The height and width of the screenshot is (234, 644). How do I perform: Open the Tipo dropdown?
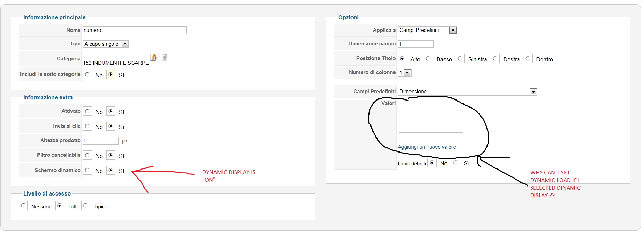pyautogui.click(x=106, y=44)
